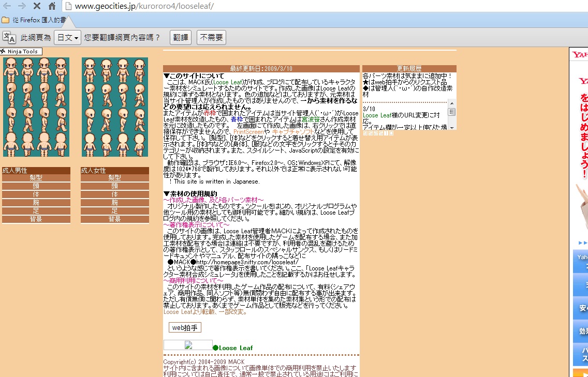Viewport: 588px width, 377px height.
Task: Open the Firefox imported bookmarks folder
Action: click(34, 20)
